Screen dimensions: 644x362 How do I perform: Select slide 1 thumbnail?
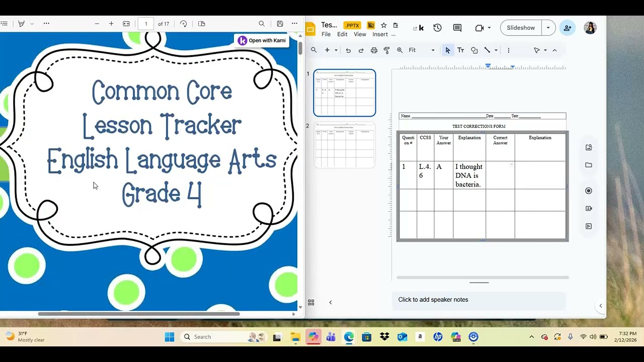click(345, 93)
